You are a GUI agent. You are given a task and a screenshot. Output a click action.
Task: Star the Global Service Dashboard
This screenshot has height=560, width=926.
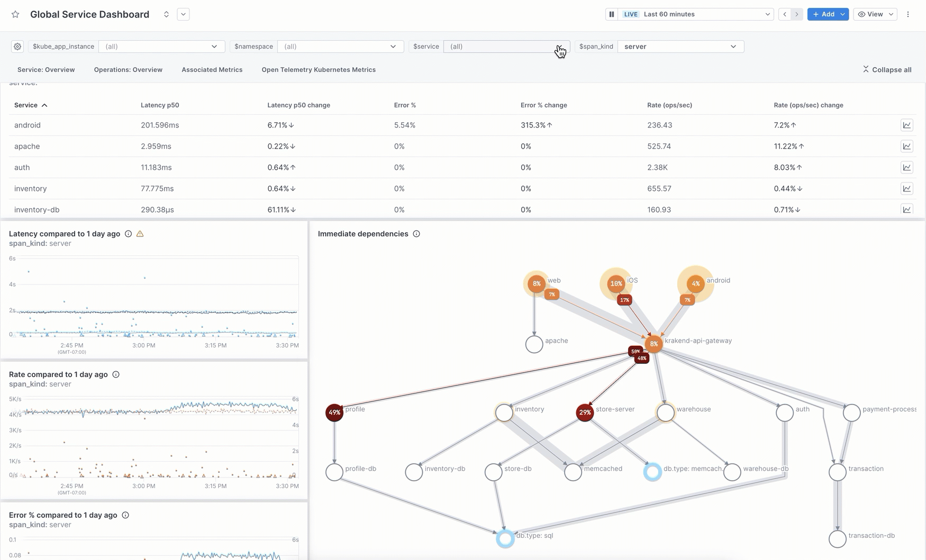(x=15, y=14)
